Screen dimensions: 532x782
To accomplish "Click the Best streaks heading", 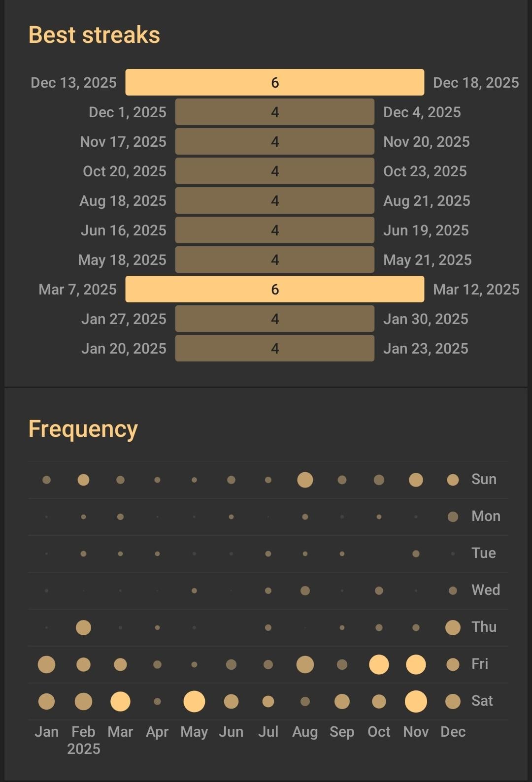I will [94, 35].
